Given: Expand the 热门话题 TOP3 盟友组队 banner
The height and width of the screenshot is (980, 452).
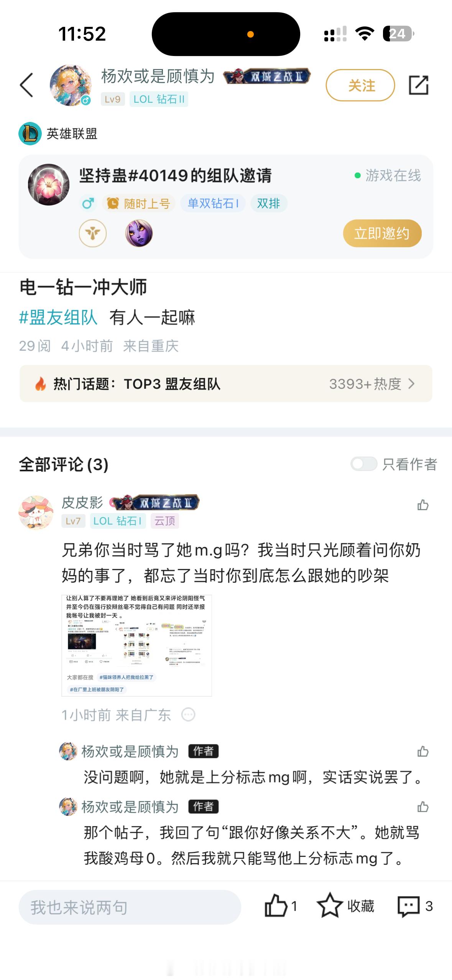Looking at the screenshot, I should coord(226,384).
